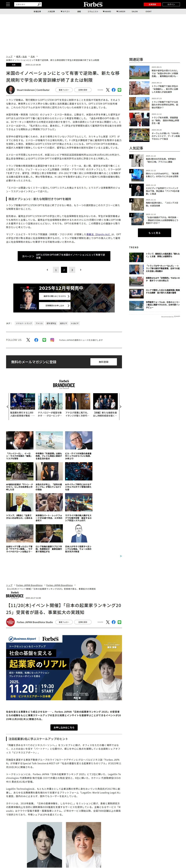The height and width of the screenshot is (868, 186).
Task: Share the BrandVoice article on X
Action: point(108,622)
